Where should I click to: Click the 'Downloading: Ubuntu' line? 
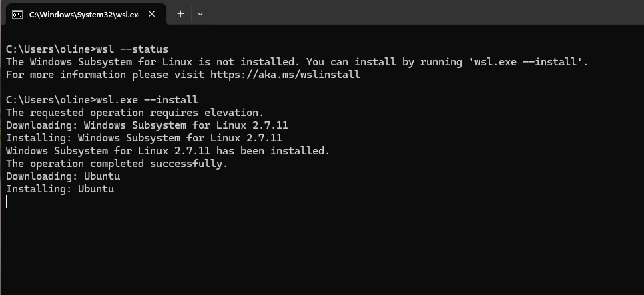63,176
